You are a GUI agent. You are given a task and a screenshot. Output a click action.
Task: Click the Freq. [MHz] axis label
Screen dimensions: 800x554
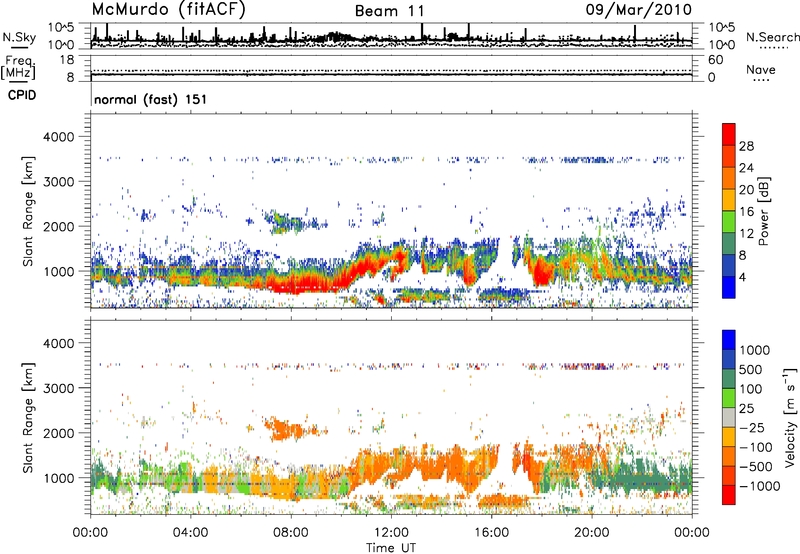coord(18,68)
